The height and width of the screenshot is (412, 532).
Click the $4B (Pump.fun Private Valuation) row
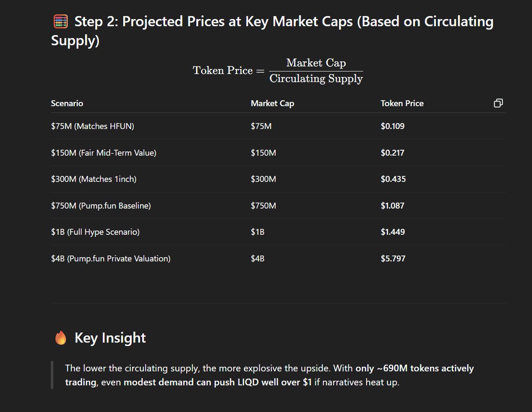click(278, 258)
